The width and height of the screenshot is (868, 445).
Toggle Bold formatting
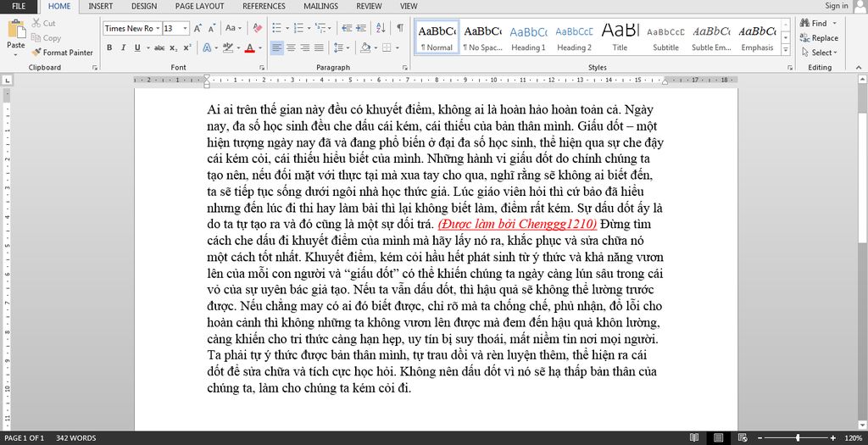click(x=109, y=47)
